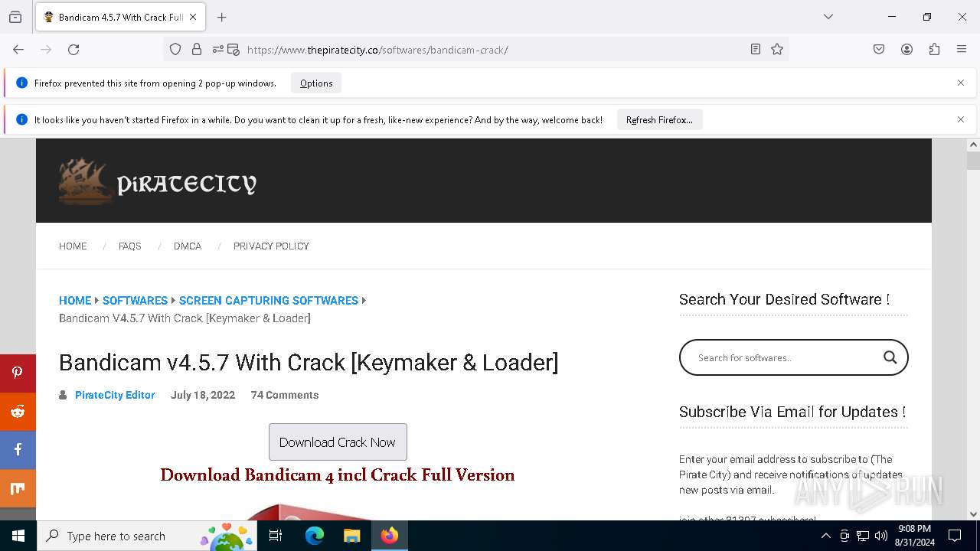Image resolution: width=980 pixels, height=551 pixels.
Task: Click the article title Bandicam v4.5.7
Action: pyautogui.click(x=309, y=362)
